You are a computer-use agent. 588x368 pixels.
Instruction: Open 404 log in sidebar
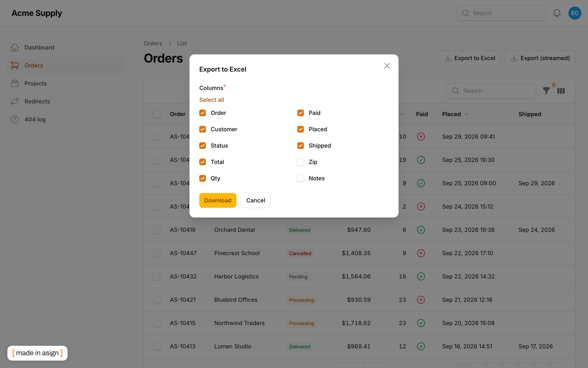click(65, 120)
